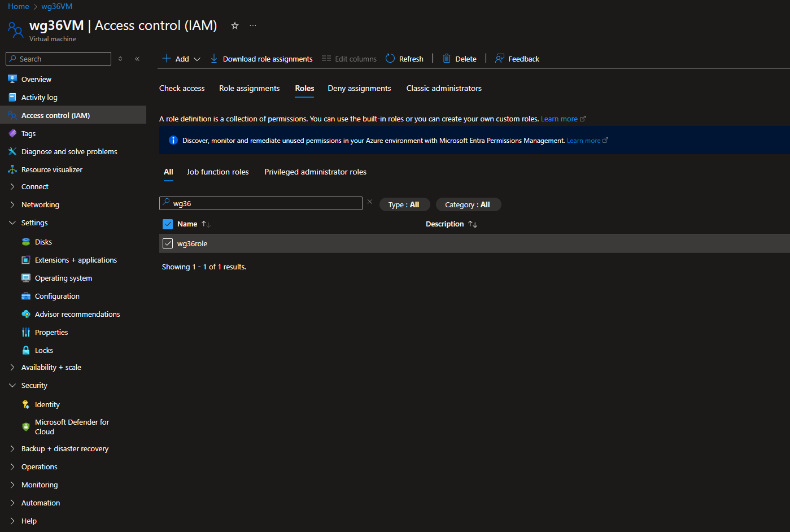
Task: Open Feedback via its person icon
Action: (x=500, y=59)
